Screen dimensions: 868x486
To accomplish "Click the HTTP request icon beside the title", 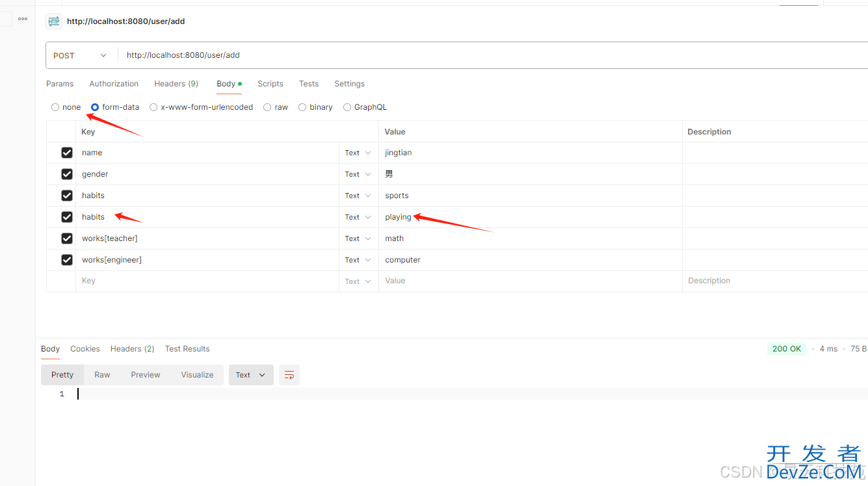I will pyautogui.click(x=54, y=21).
